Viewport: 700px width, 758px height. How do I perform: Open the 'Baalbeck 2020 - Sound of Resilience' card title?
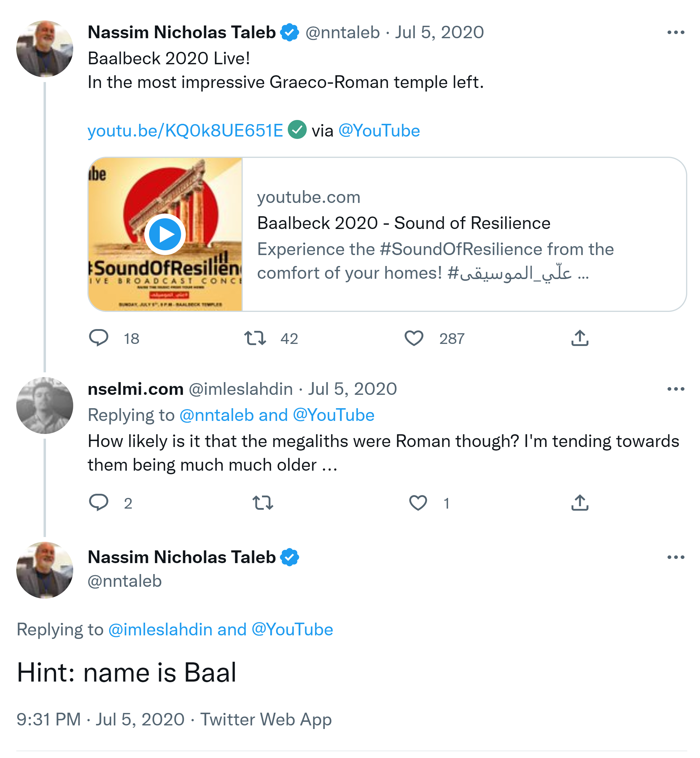(x=403, y=223)
